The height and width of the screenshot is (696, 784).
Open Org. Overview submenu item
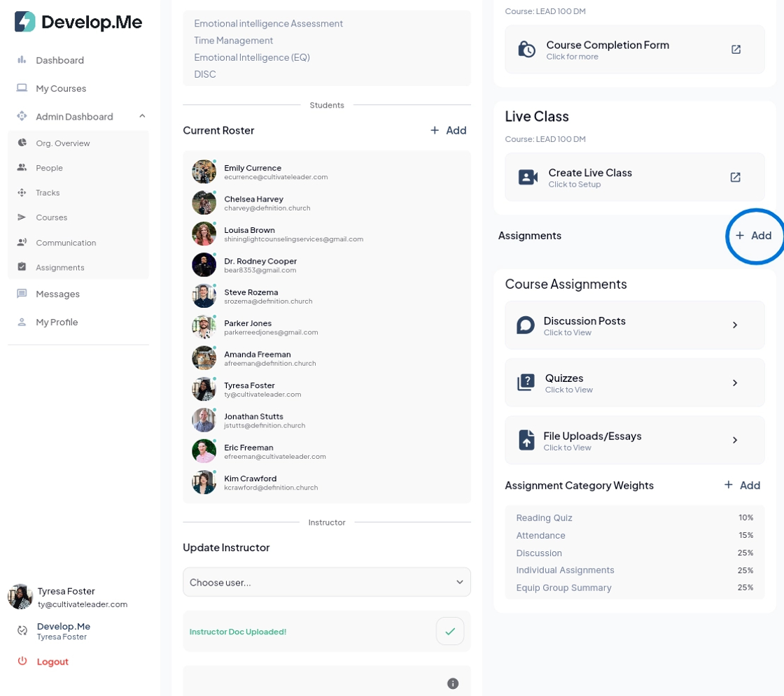[62, 143]
